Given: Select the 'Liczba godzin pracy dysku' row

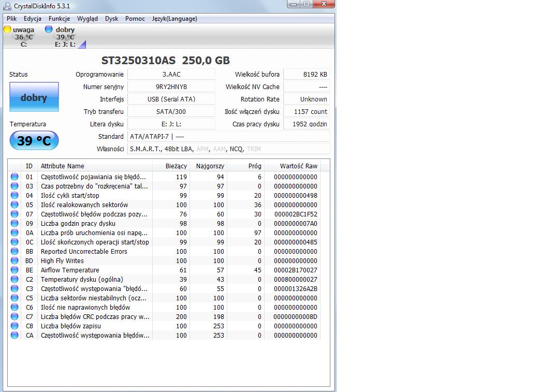Looking at the screenshot, I should pos(164,224).
